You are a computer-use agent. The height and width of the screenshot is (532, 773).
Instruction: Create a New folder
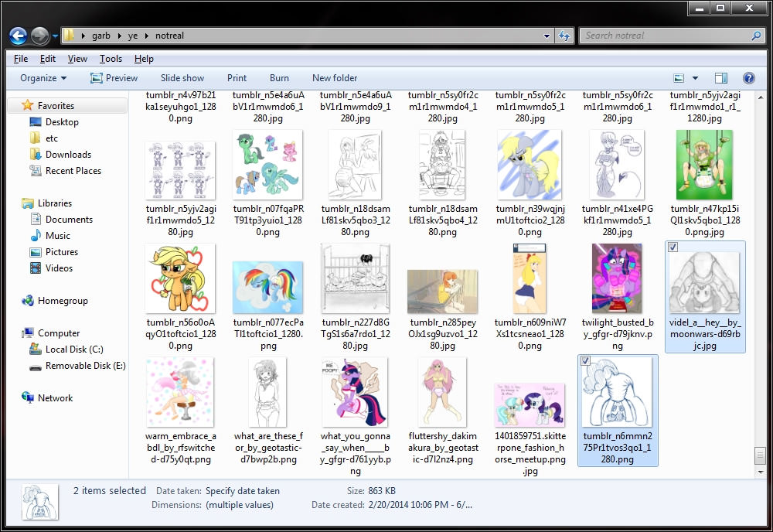(x=335, y=78)
